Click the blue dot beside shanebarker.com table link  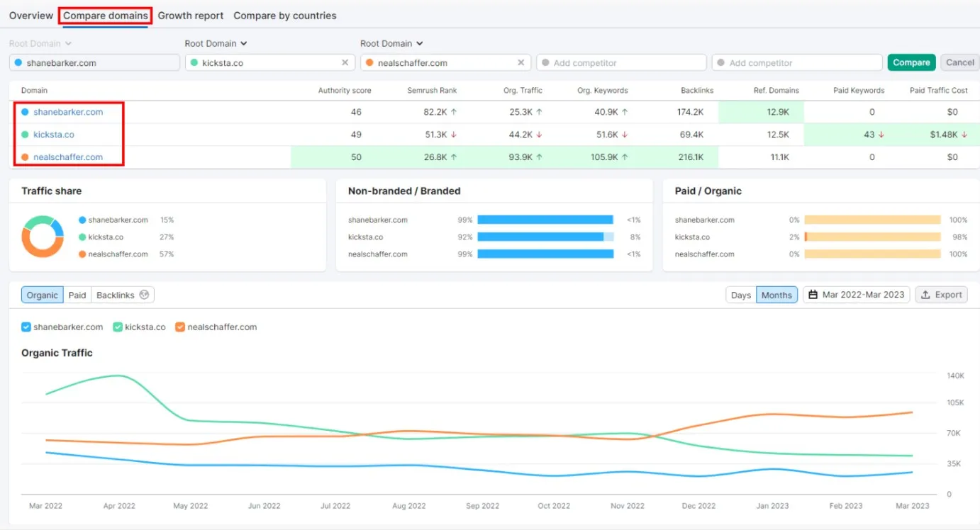coord(25,112)
